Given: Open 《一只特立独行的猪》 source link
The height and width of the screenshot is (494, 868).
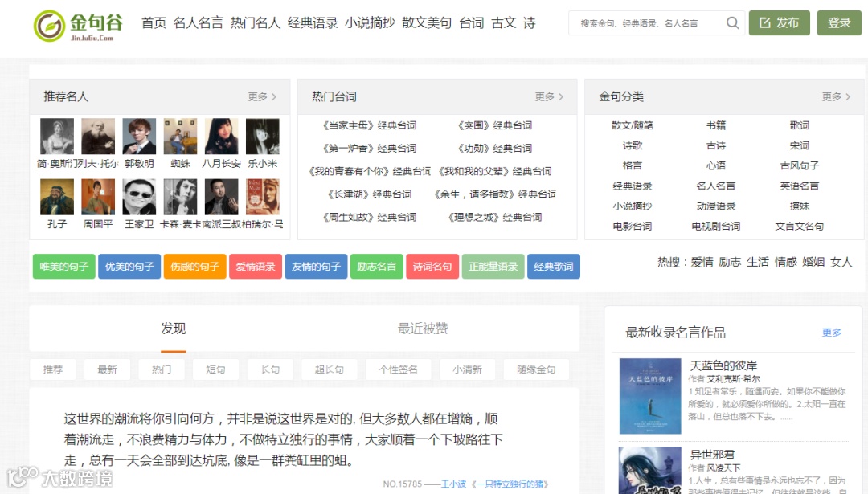Looking at the screenshot, I should pos(510,484).
